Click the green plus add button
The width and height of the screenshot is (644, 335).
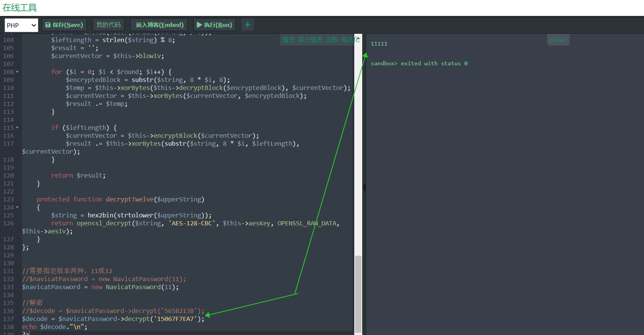pos(248,25)
